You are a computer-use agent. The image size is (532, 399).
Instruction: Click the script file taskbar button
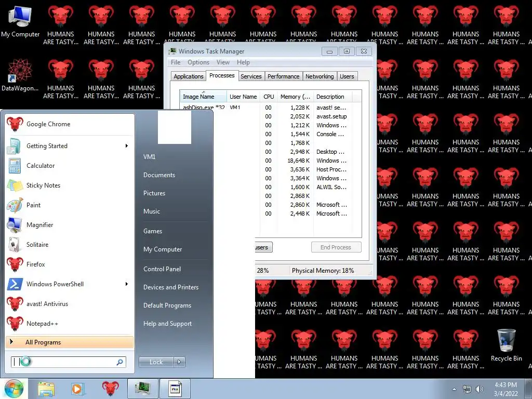tap(175, 389)
